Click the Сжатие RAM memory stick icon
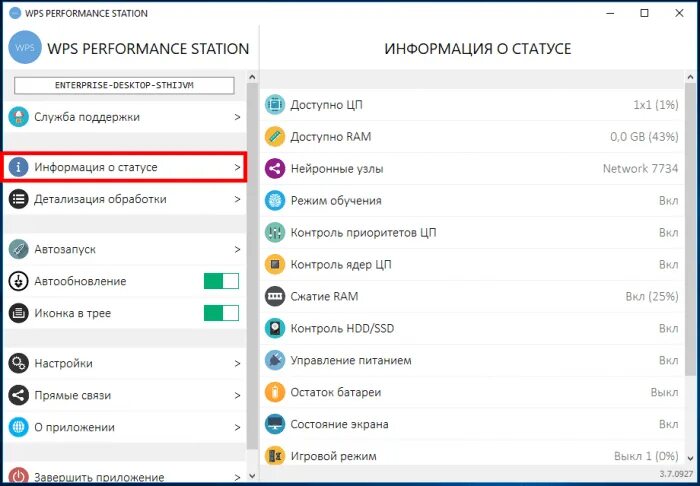Screen dimensions: 700x486 point(275,296)
